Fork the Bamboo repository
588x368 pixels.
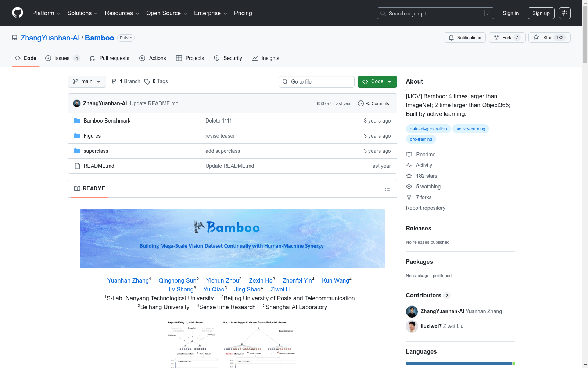tap(507, 38)
